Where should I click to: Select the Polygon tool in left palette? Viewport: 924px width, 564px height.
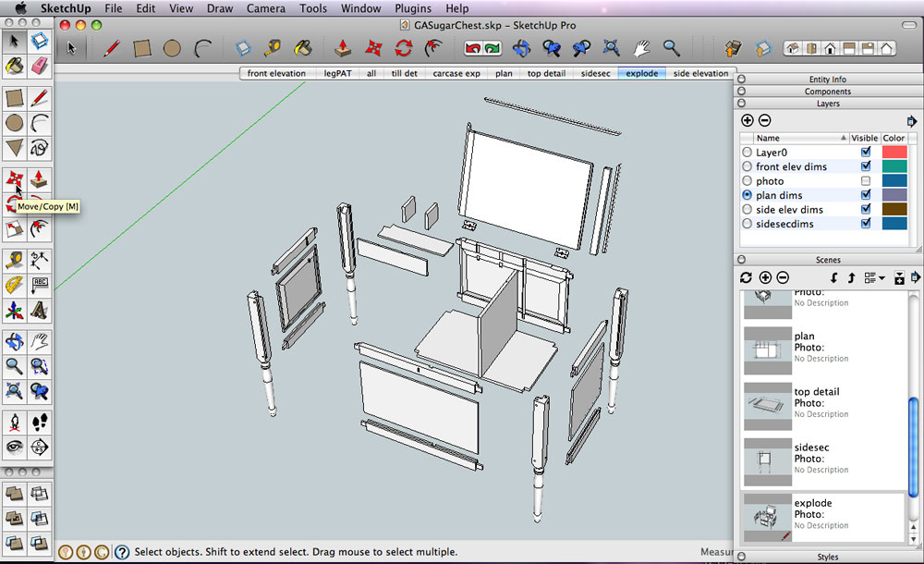(x=14, y=148)
